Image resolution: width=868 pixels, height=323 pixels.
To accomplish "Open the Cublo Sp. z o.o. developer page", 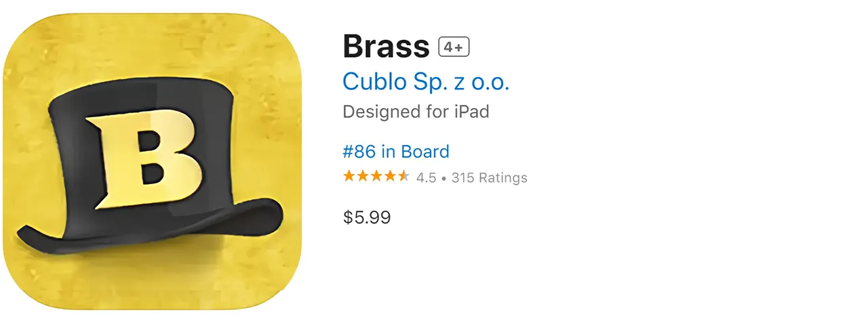I will (426, 81).
